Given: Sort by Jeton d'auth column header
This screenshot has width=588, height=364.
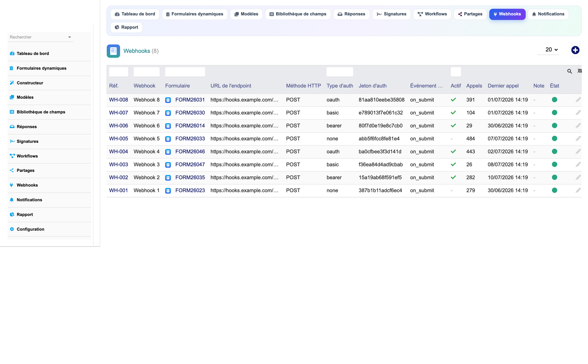Looking at the screenshot, I should 373,86.
